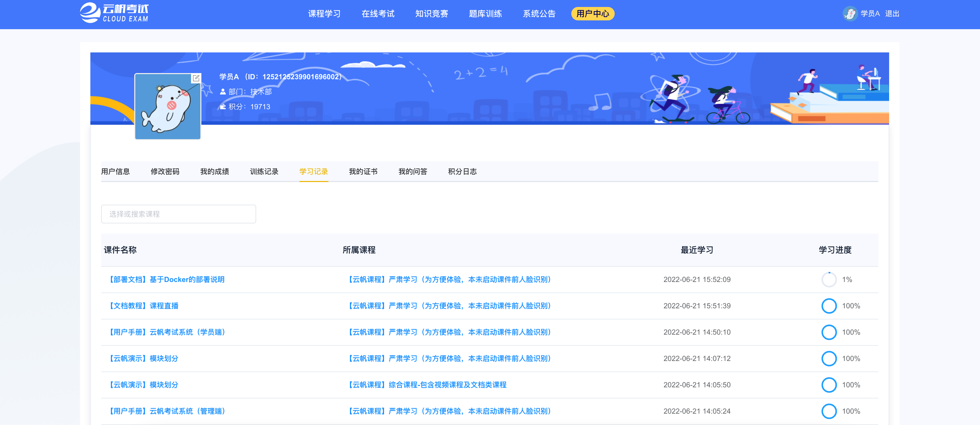Open 【云帆演示】模块划分 studied at 14:07:12
Screen dimensions: 980x425
click(x=143, y=358)
